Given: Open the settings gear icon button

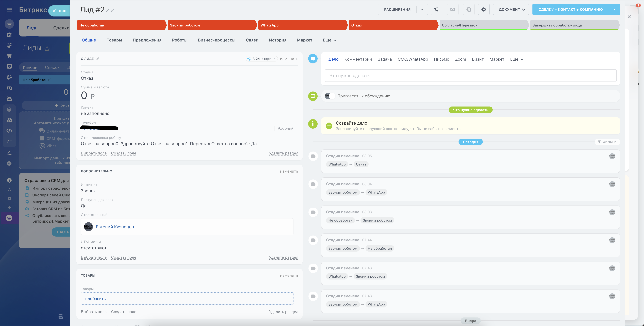Looking at the screenshot, I should pos(484,10).
